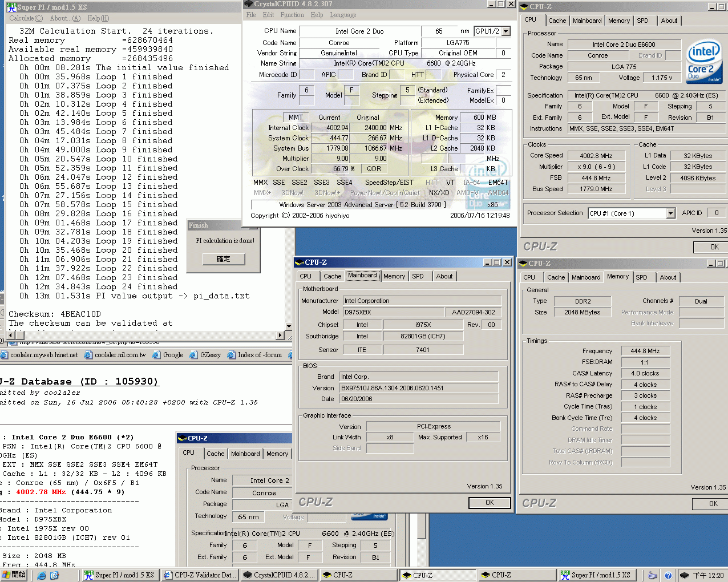
Task: Open the Super PI Help(H) menu
Action: 98,18
